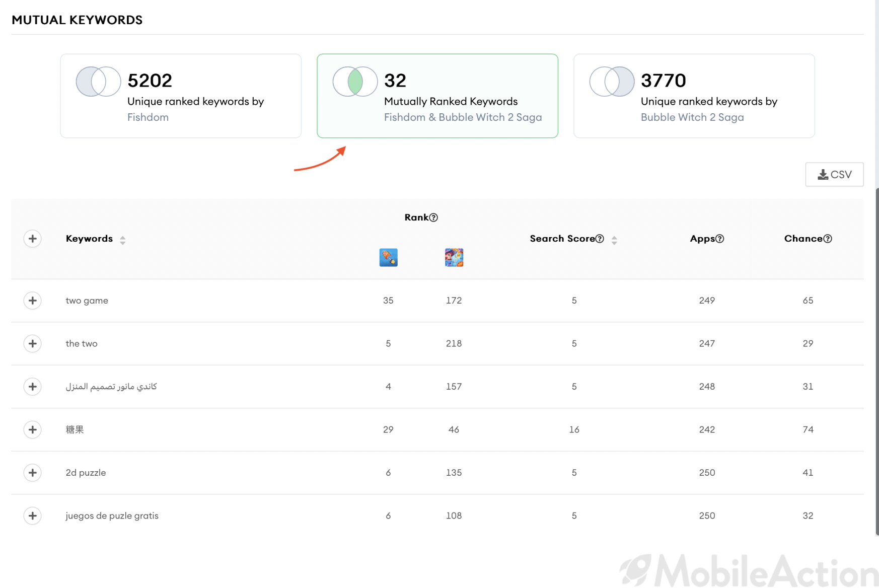Click 'Fishdom & Bubble Witch 2 Saga' link
Viewport: 879px width, 588px height.
[463, 117]
